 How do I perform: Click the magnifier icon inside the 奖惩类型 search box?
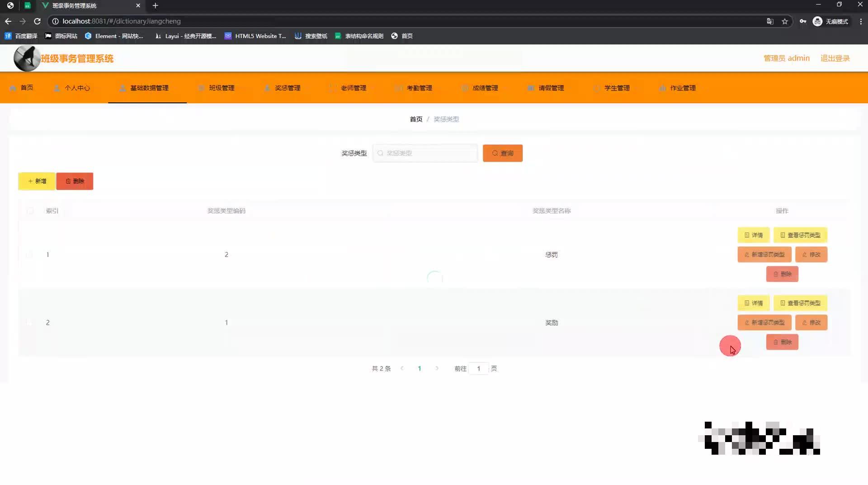point(380,153)
